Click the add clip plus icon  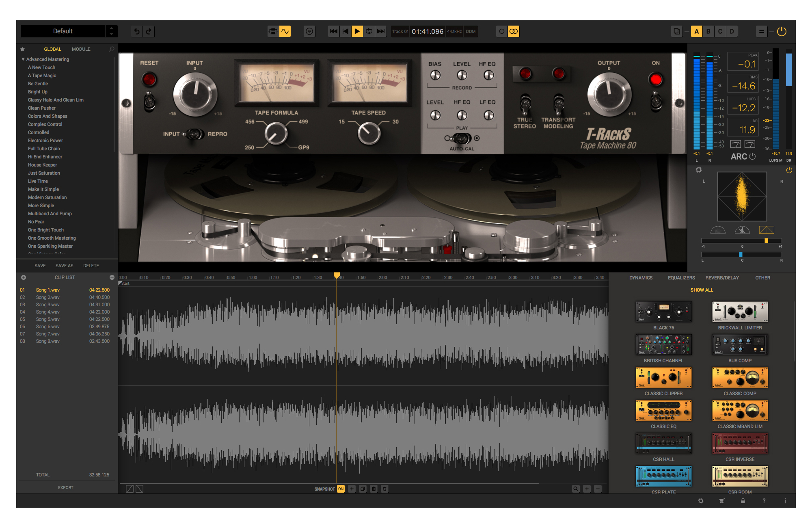24,277
